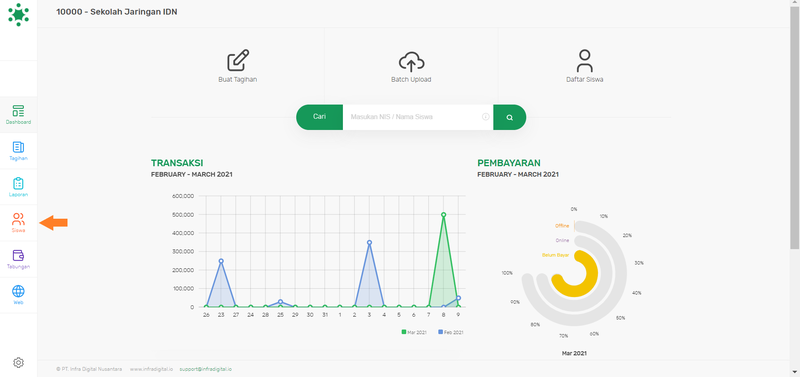Viewport: 800px width, 377px height.
Task: Click the vertical page scrollbar
Action: (x=795, y=128)
